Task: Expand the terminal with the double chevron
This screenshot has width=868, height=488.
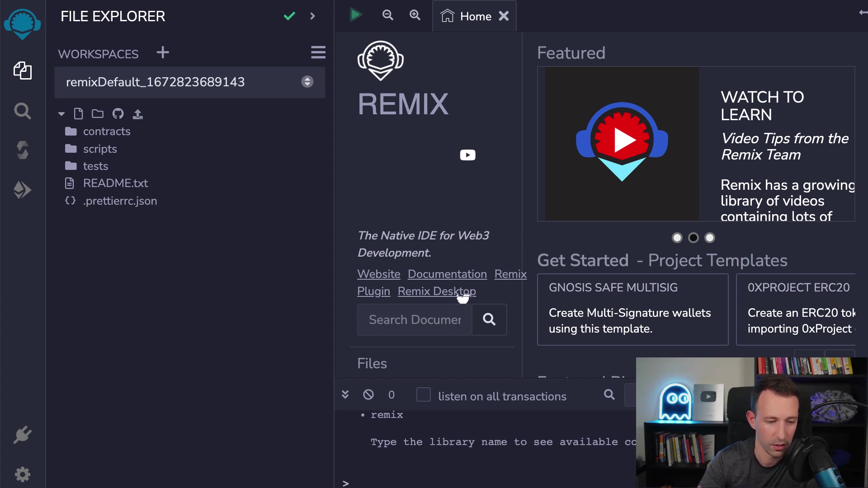Action: tap(345, 394)
